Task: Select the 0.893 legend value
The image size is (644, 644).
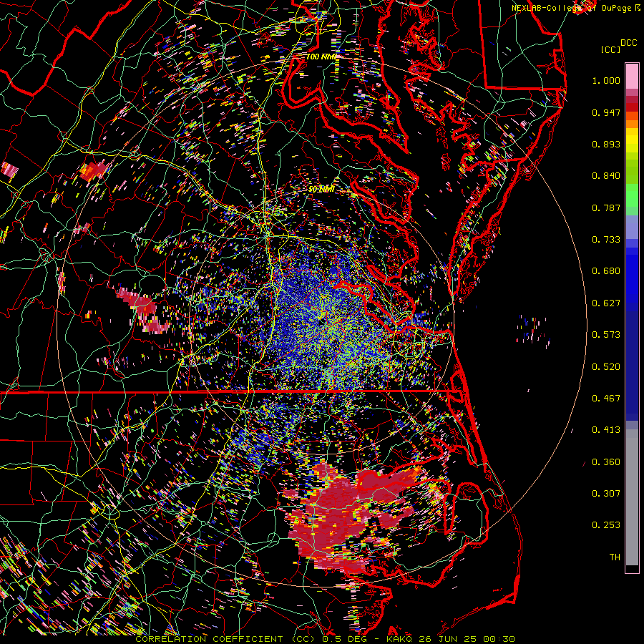Action: 606,144
